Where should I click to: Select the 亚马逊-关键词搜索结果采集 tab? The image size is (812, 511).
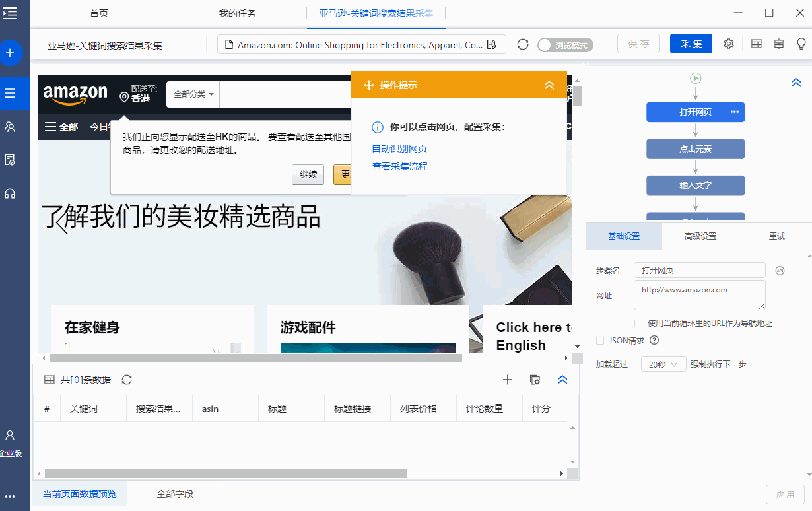(x=376, y=13)
